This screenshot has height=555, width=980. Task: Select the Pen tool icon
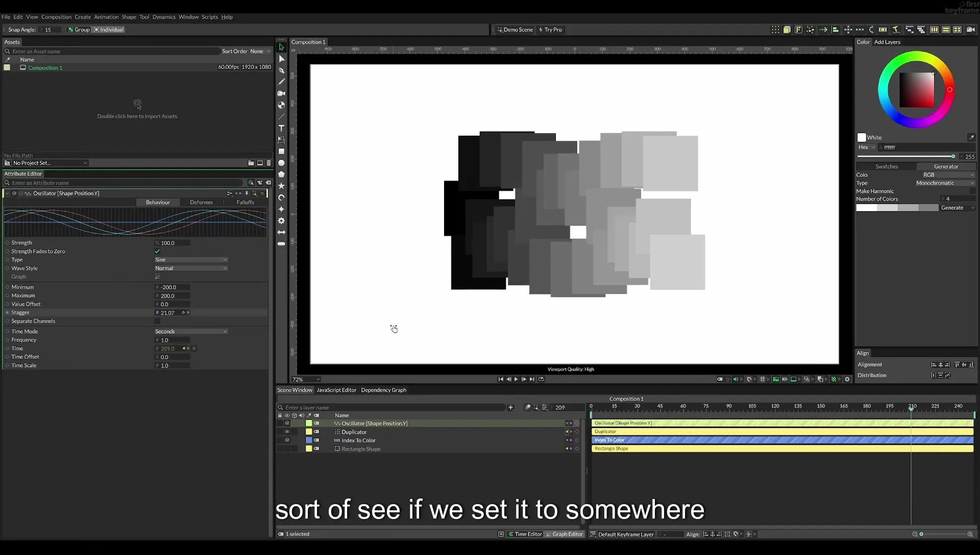(281, 70)
